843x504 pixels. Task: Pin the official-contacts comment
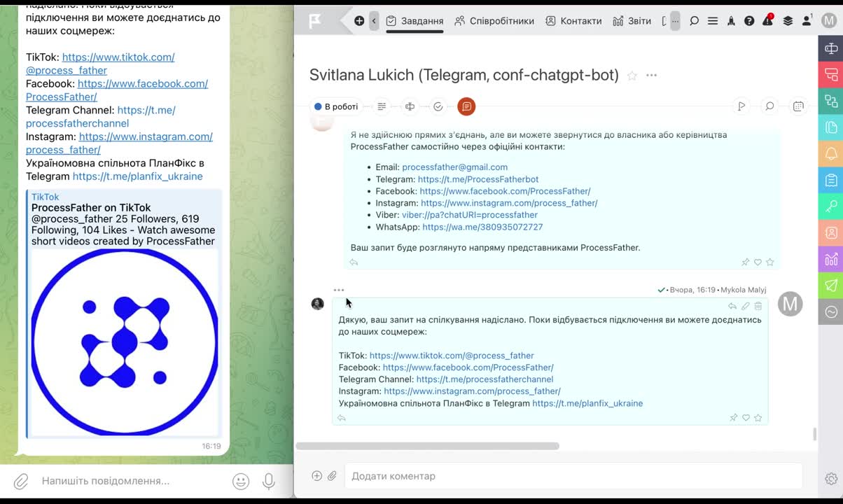click(745, 262)
